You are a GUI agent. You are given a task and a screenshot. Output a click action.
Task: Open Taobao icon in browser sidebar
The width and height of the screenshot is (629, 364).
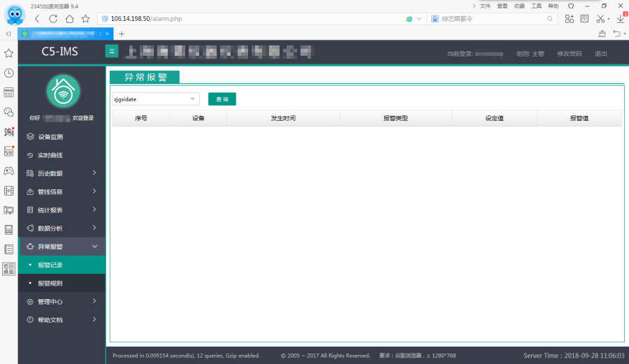[8, 131]
